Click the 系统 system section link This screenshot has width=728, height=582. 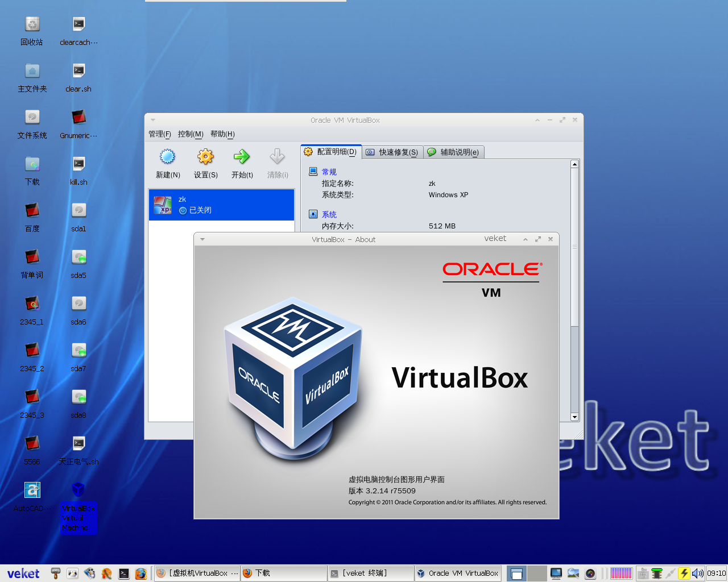point(329,214)
